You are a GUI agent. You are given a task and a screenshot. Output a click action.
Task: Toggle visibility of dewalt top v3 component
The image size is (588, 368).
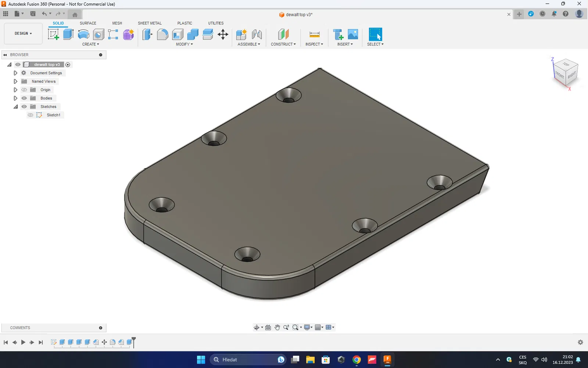(x=18, y=64)
